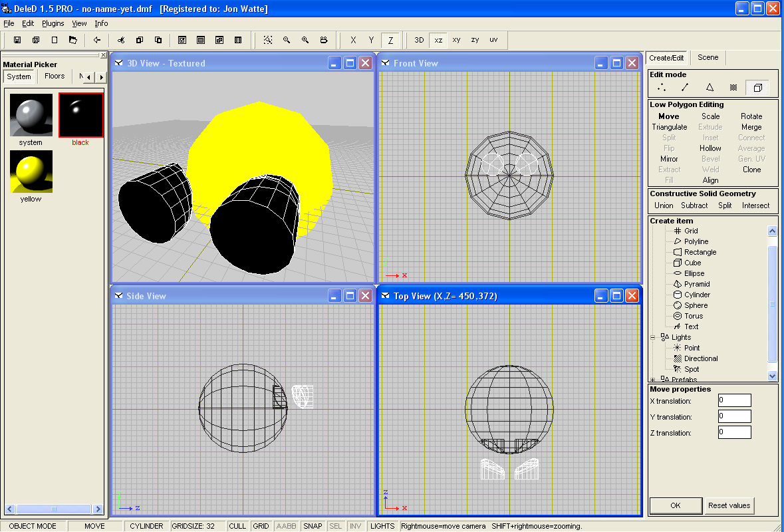The width and height of the screenshot is (784, 532).
Task: Toggle SNAP in the status bar
Action: [313, 526]
